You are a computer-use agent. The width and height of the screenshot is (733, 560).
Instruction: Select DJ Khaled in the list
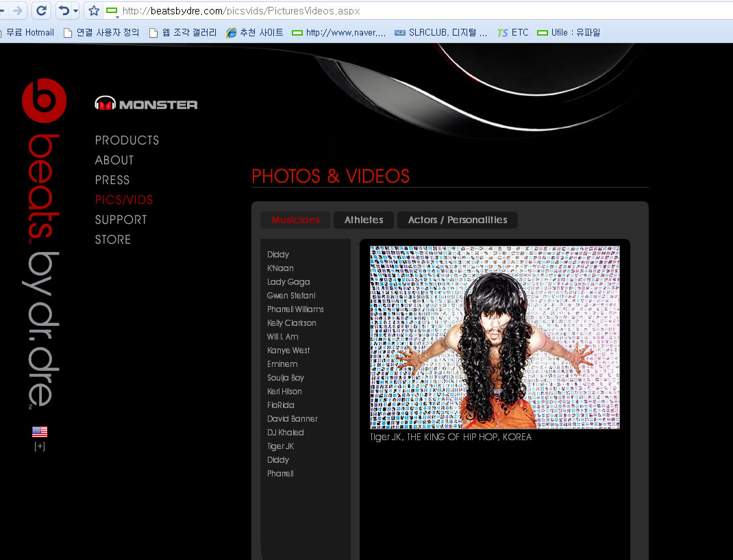tap(286, 433)
